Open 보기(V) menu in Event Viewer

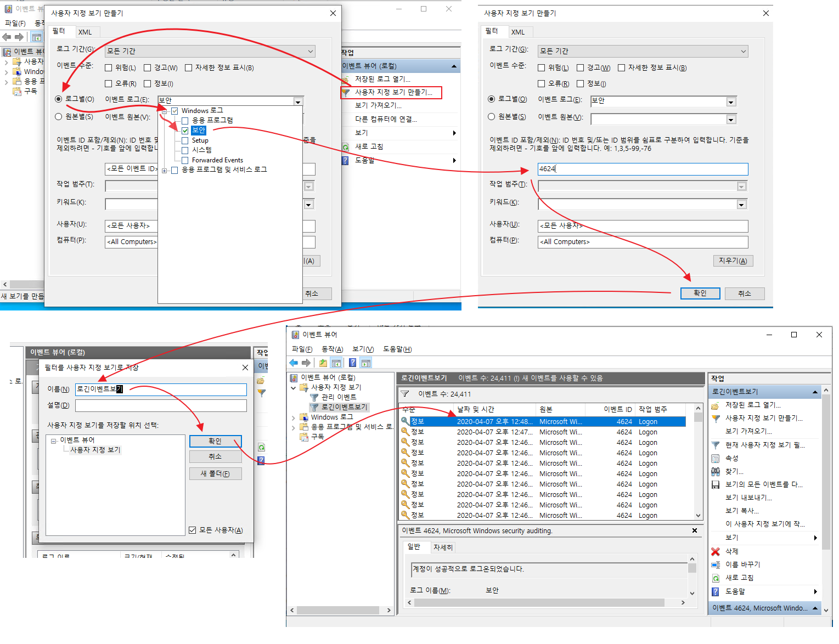(x=363, y=349)
